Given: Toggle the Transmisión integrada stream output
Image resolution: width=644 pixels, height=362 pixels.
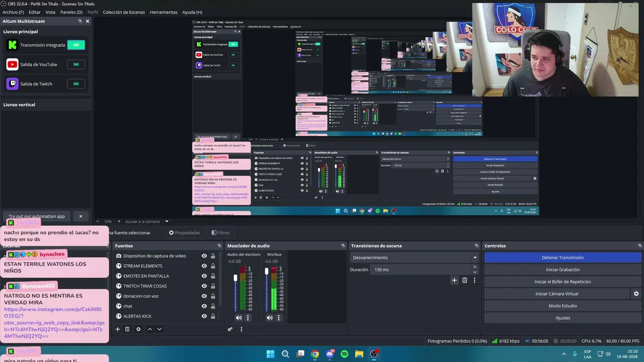Looking at the screenshot, I should [x=76, y=45].
